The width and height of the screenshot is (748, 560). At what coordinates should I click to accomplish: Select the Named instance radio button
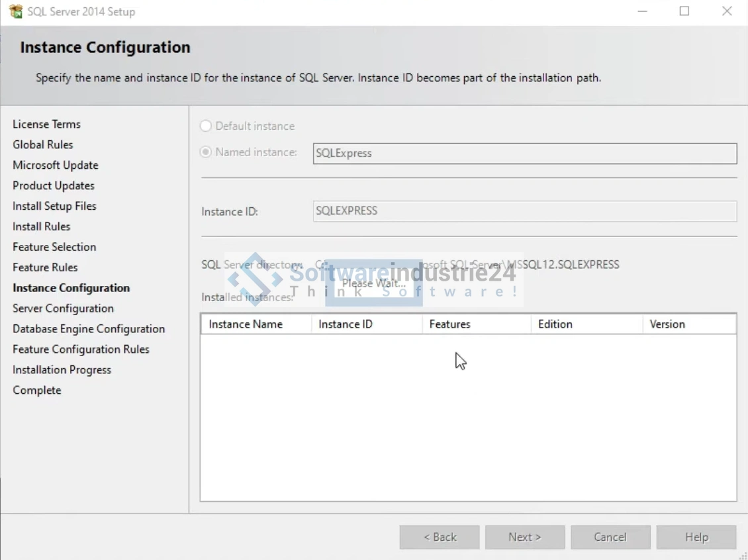pyautogui.click(x=206, y=152)
